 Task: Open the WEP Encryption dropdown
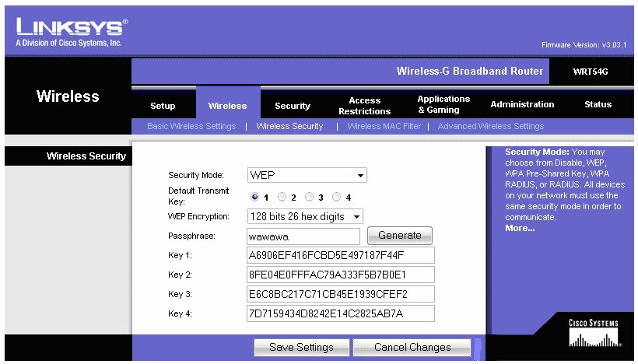click(x=305, y=216)
